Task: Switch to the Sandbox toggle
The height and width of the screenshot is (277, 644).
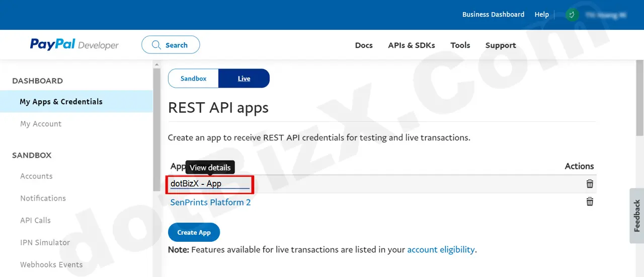Action: (x=194, y=79)
